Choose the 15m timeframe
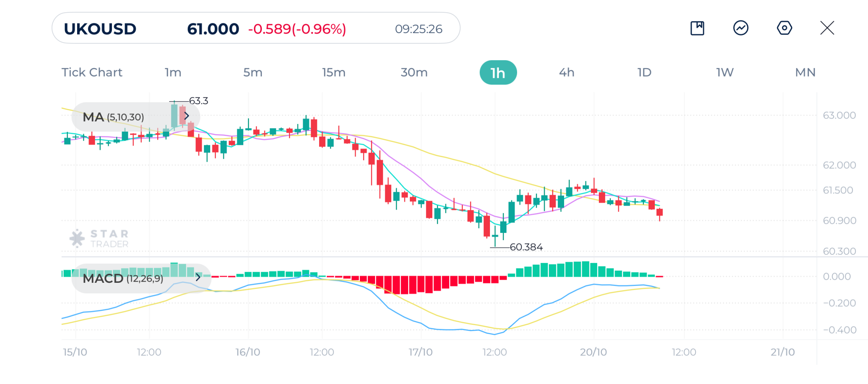This screenshot has height=384, width=868. click(334, 72)
